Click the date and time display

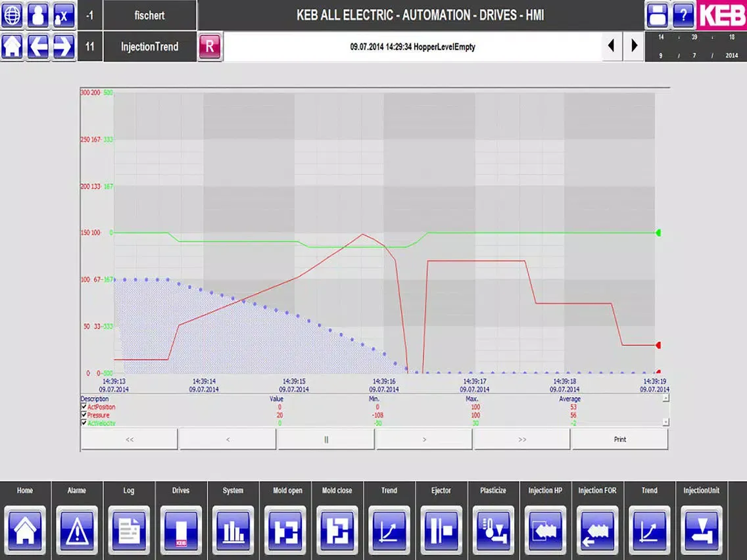click(x=696, y=46)
